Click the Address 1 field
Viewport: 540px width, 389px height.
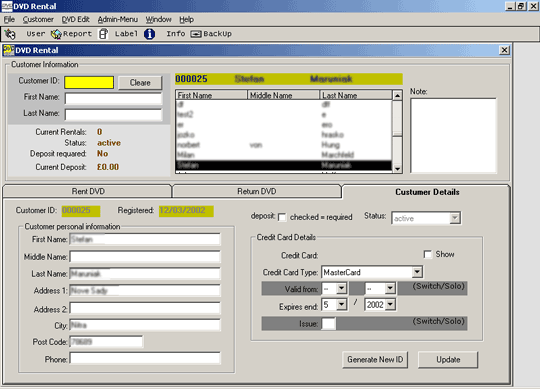[145, 291]
